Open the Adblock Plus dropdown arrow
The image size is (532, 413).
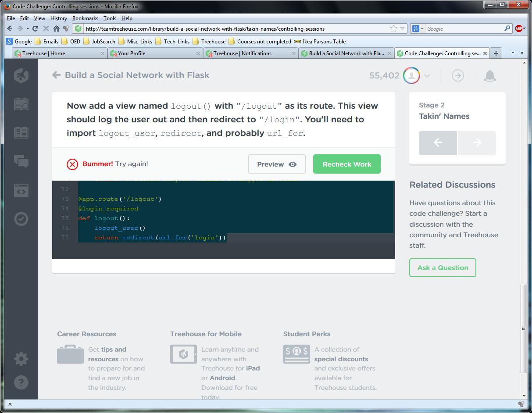coord(524,28)
